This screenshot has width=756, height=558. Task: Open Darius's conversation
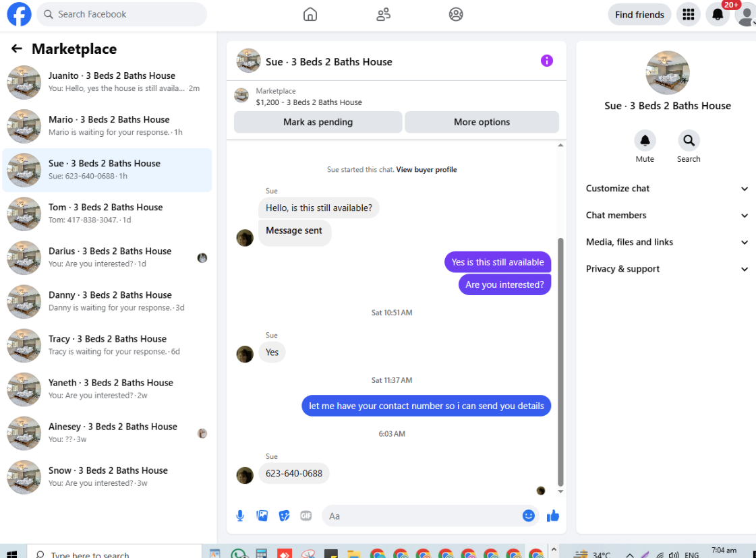pyautogui.click(x=107, y=258)
